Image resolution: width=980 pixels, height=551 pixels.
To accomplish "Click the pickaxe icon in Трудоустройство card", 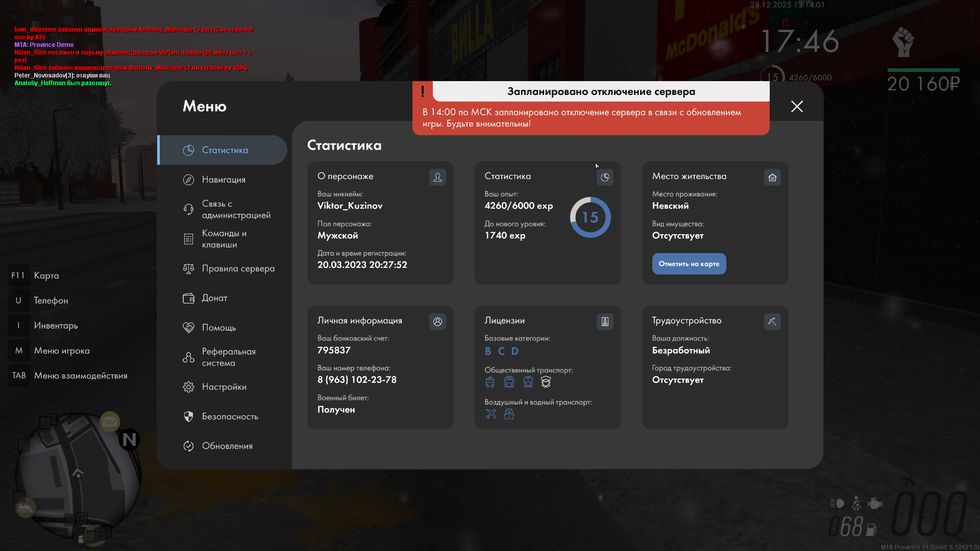I will click(x=772, y=321).
